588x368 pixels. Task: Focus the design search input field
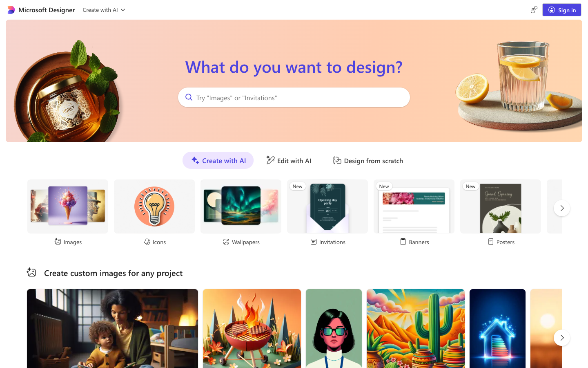coord(294,97)
